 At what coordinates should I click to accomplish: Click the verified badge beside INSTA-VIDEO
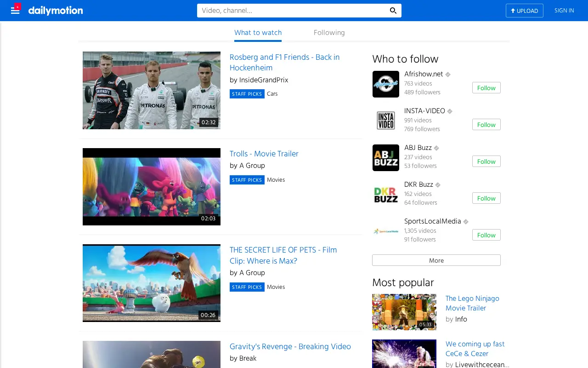pyautogui.click(x=450, y=111)
